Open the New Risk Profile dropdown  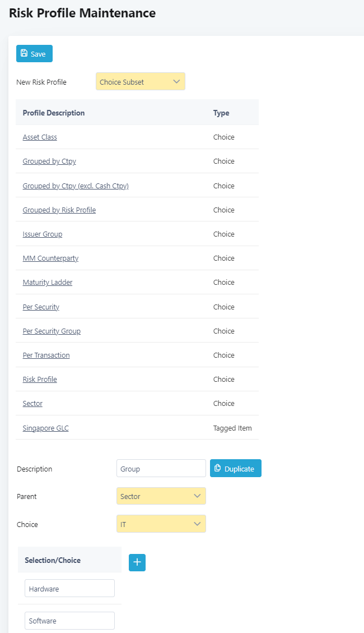[140, 81]
